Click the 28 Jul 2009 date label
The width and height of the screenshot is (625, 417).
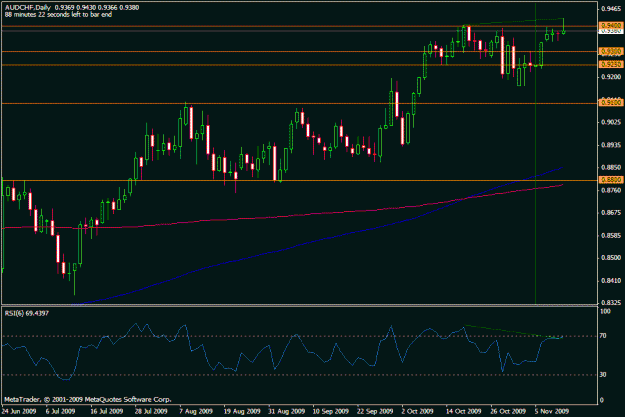pyautogui.click(x=151, y=411)
